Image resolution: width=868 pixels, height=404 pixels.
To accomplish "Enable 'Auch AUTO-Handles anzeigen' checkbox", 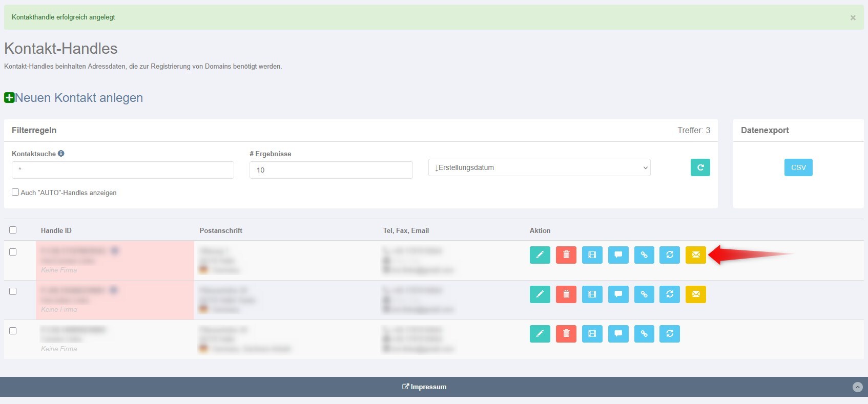I will 15,193.
